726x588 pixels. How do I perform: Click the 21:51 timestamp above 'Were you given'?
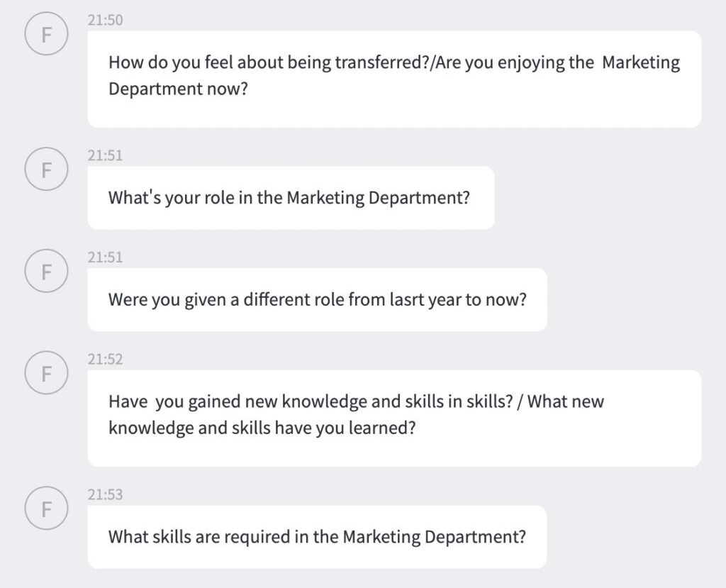point(106,257)
